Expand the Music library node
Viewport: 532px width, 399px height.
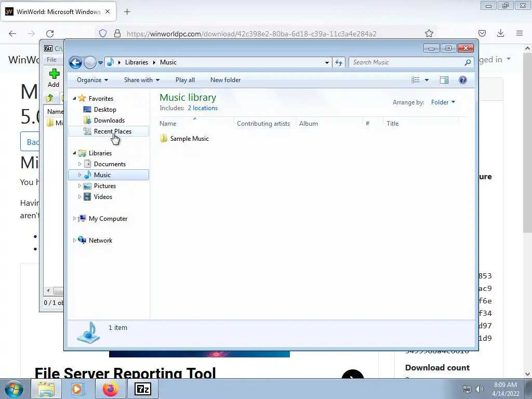click(79, 175)
